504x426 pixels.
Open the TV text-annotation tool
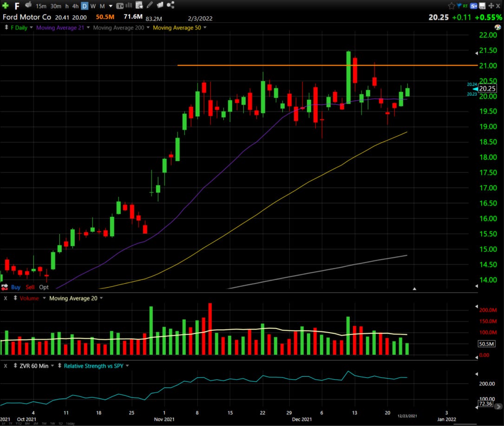(x=120, y=6)
